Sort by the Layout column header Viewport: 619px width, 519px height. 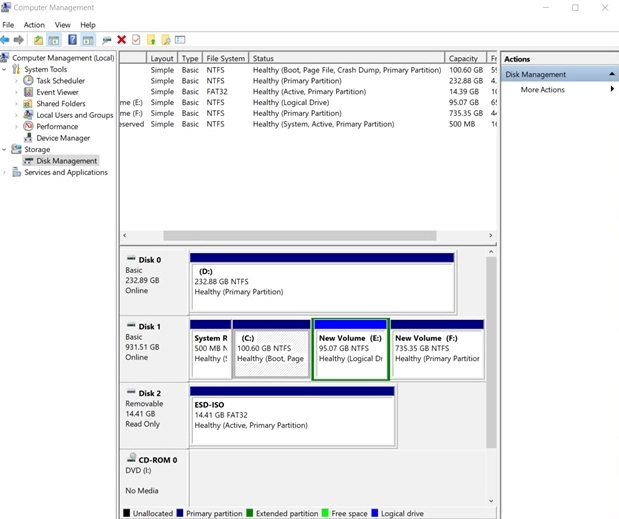tap(162, 58)
